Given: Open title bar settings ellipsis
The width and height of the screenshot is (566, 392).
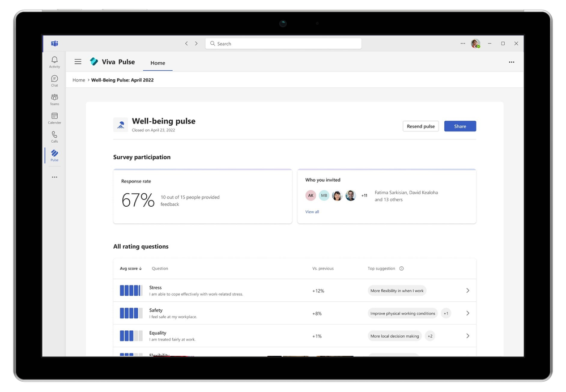Looking at the screenshot, I should click(x=463, y=43).
